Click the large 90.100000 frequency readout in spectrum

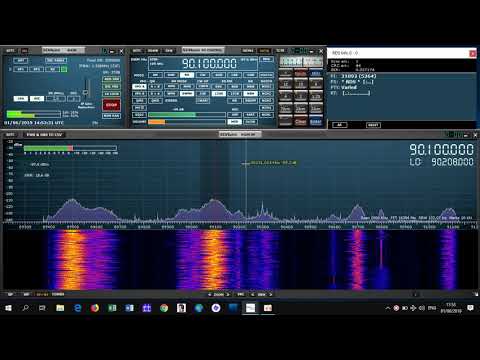tap(441, 150)
